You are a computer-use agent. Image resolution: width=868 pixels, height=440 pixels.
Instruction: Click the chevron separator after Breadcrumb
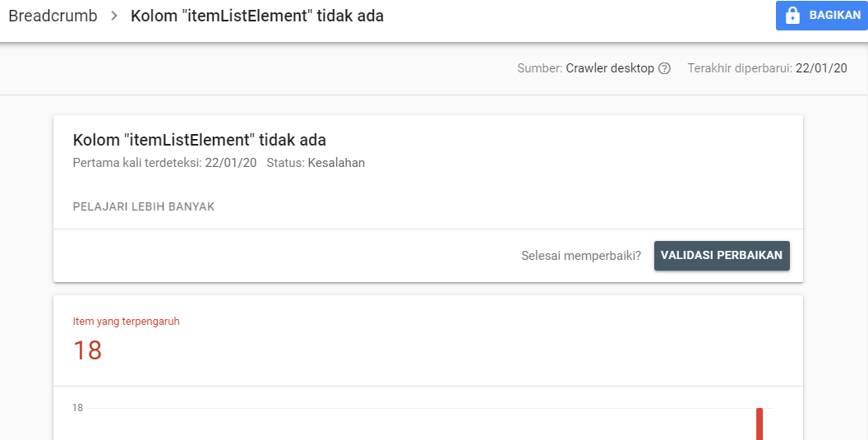[114, 16]
